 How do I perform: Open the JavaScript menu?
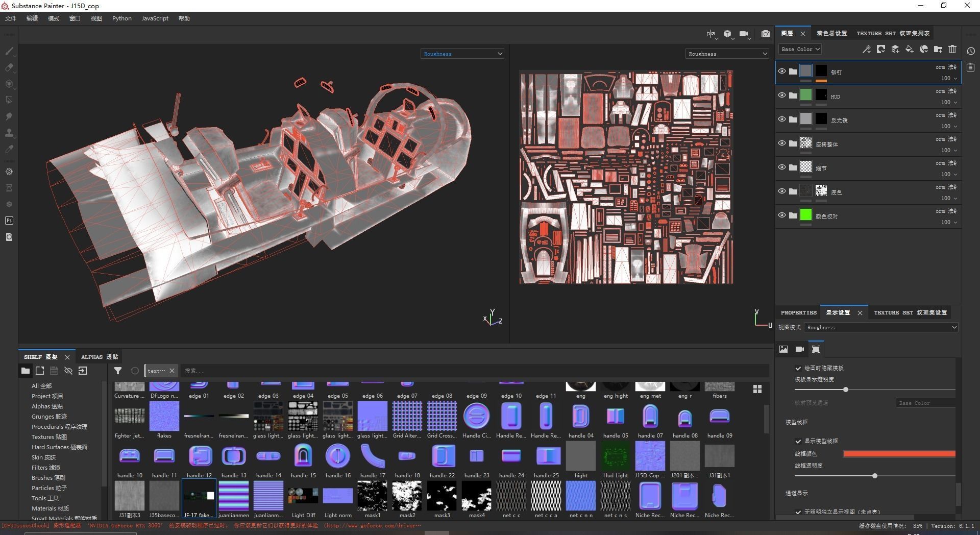pyautogui.click(x=155, y=18)
